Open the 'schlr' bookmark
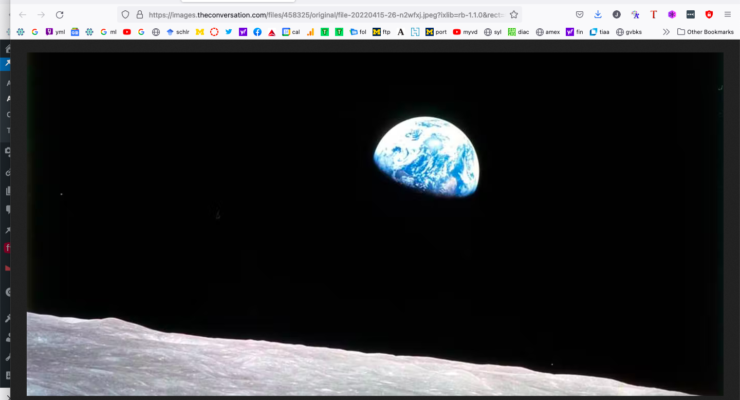Image resolution: width=740 pixels, height=400 pixels. click(x=177, y=32)
